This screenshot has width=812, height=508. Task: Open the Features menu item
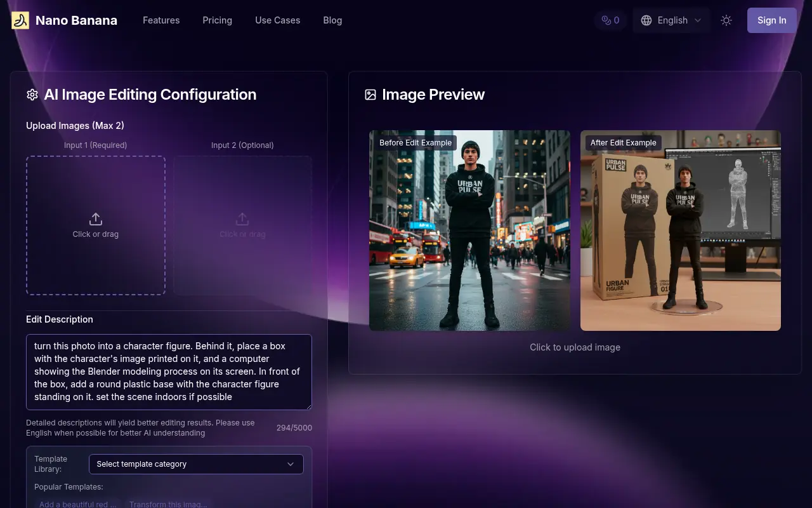click(161, 20)
